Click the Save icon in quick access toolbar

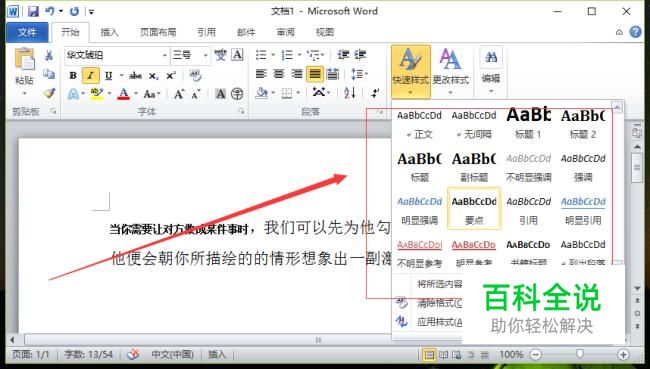33,11
